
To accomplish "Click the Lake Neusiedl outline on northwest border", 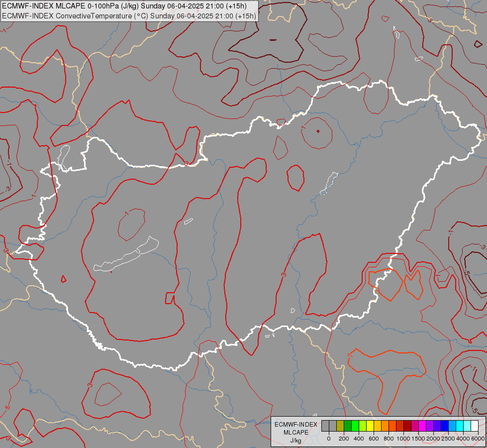I will coord(64,158).
